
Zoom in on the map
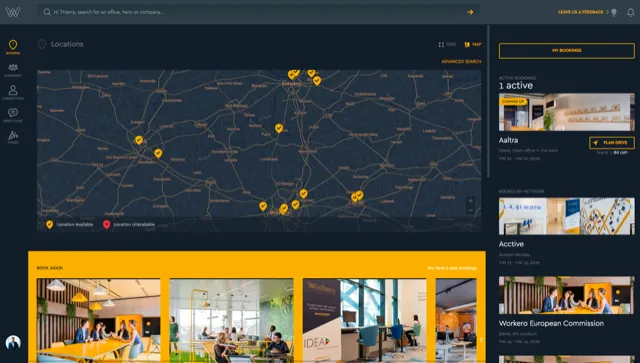coord(471,201)
